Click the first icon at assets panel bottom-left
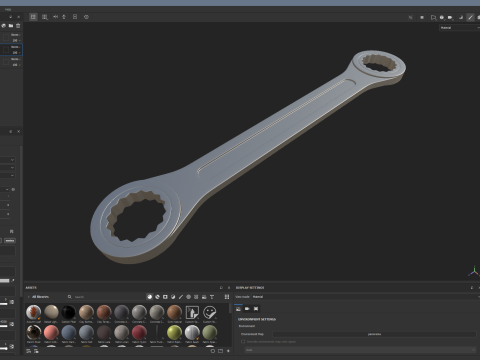Screen dimensions: 480x360 [29, 351]
